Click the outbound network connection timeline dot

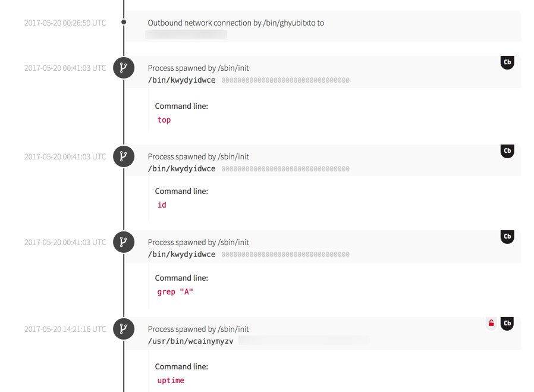coord(124,23)
